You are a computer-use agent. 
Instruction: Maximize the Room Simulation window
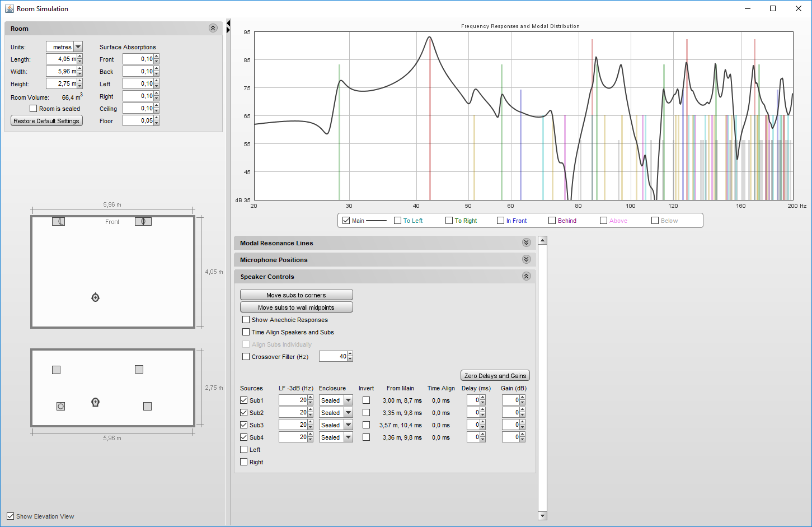pos(773,8)
